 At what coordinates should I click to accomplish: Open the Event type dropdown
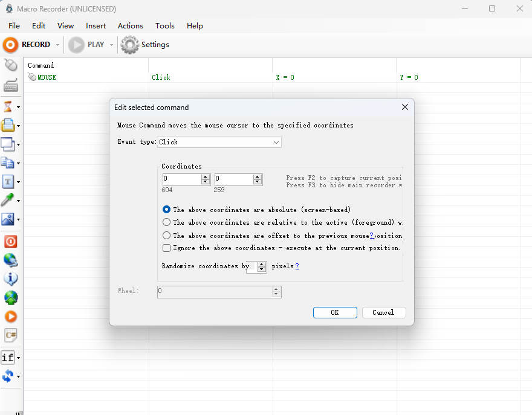pyautogui.click(x=219, y=142)
